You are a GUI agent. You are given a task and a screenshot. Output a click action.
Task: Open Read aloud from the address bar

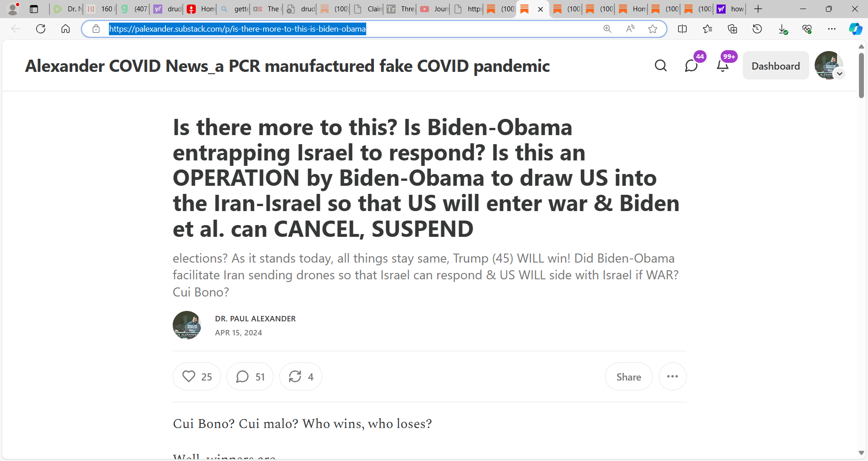click(x=630, y=29)
